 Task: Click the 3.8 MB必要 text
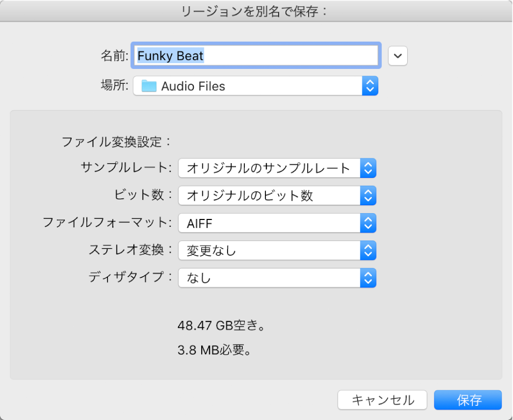tap(214, 350)
